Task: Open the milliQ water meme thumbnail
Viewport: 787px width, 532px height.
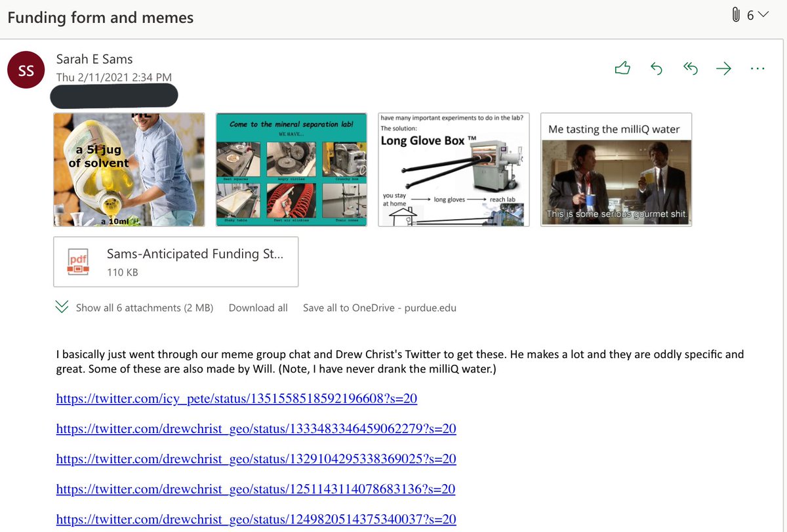Action: click(616, 169)
